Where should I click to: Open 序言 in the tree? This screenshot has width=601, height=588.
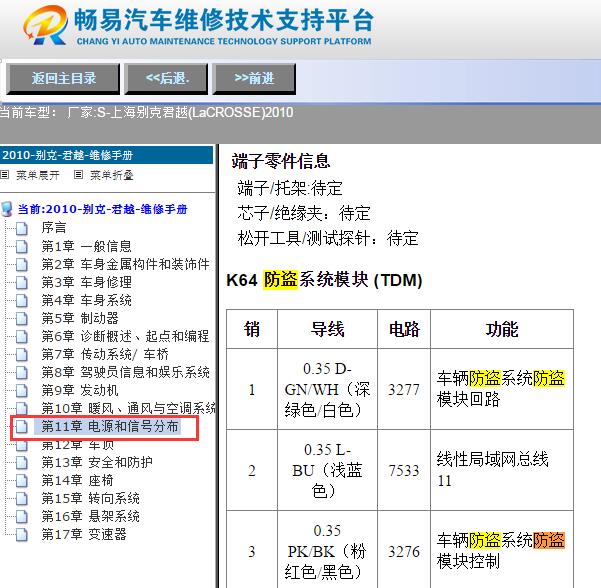(54, 228)
